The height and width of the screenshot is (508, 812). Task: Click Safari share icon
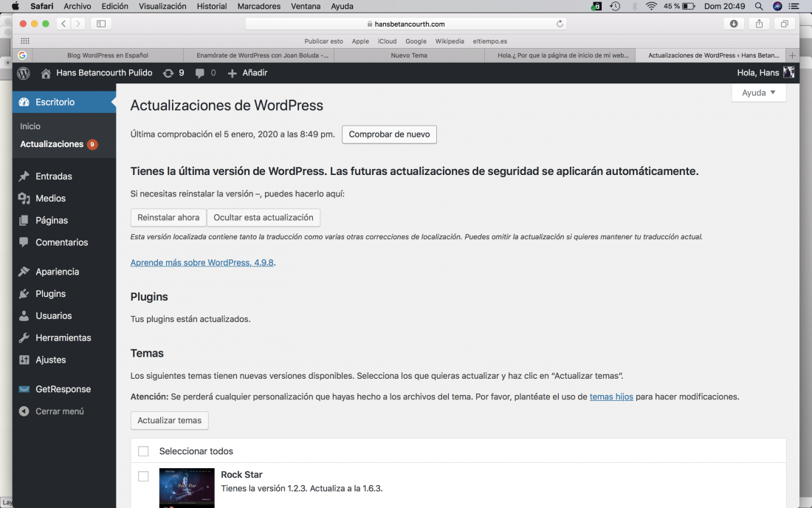point(759,24)
